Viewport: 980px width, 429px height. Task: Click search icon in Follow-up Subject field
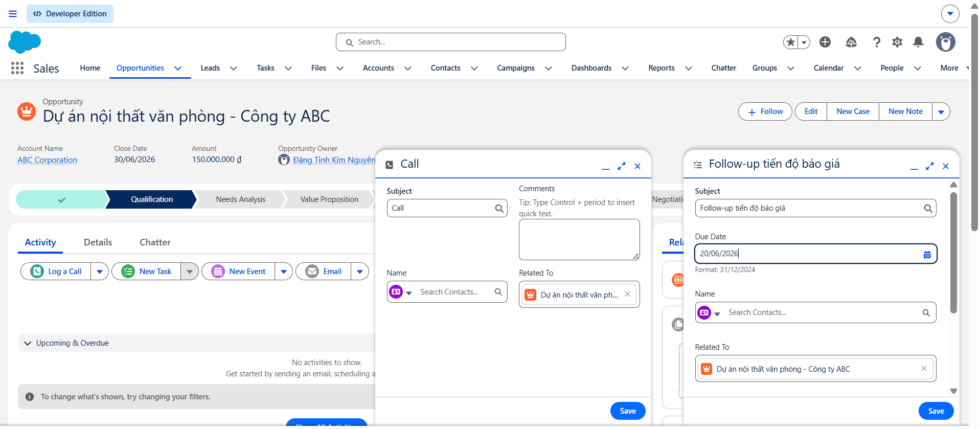tap(928, 208)
